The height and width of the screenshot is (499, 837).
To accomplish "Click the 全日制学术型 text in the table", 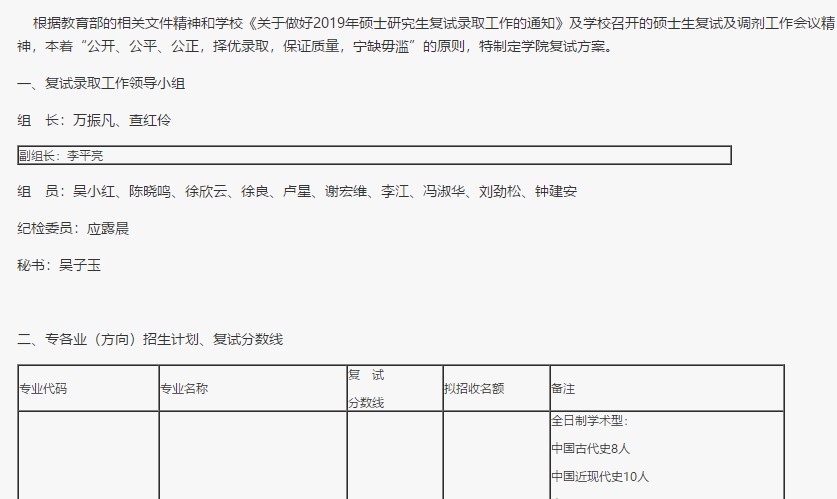I will pyautogui.click(x=590, y=421).
